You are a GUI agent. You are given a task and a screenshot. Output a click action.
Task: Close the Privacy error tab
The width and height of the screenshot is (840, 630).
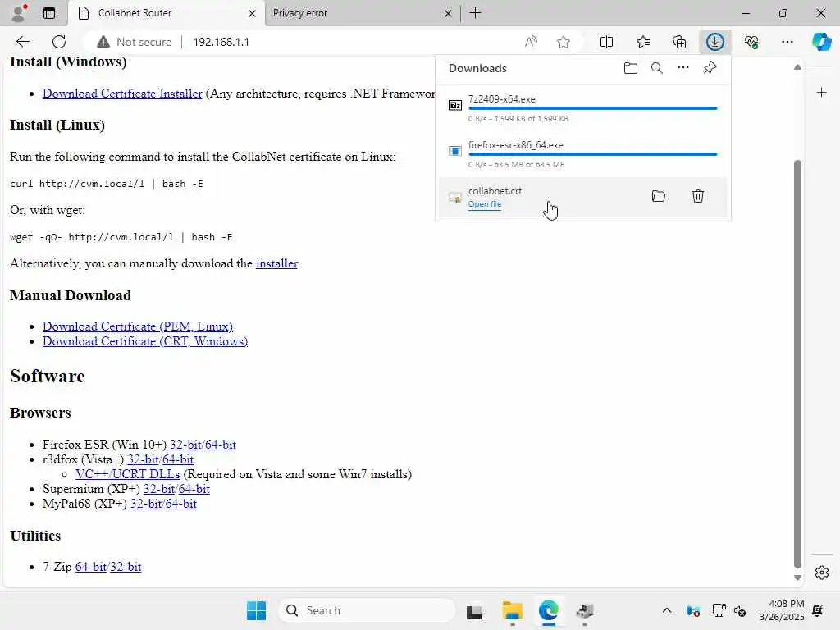[x=448, y=13]
